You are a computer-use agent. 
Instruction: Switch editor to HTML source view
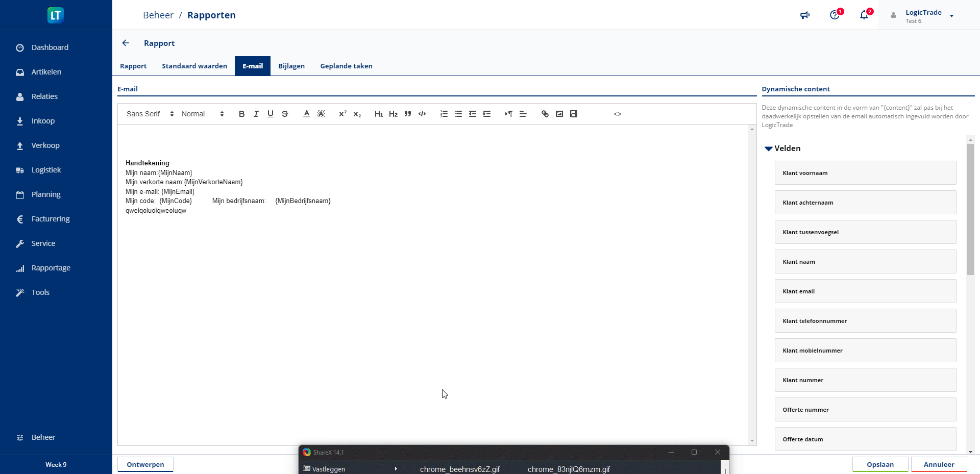click(x=617, y=114)
